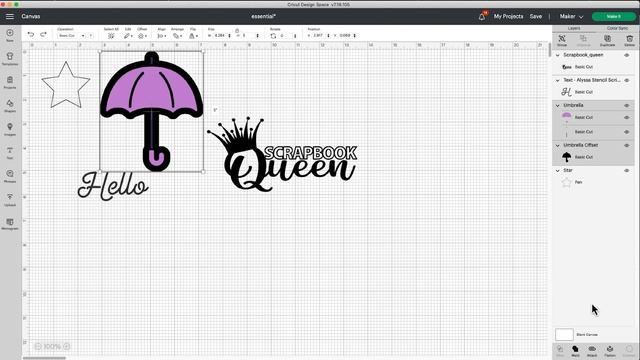This screenshot has height=360, width=640.
Task: Open the Arrange dropdown in toolbar
Action: tap(177, 36)
